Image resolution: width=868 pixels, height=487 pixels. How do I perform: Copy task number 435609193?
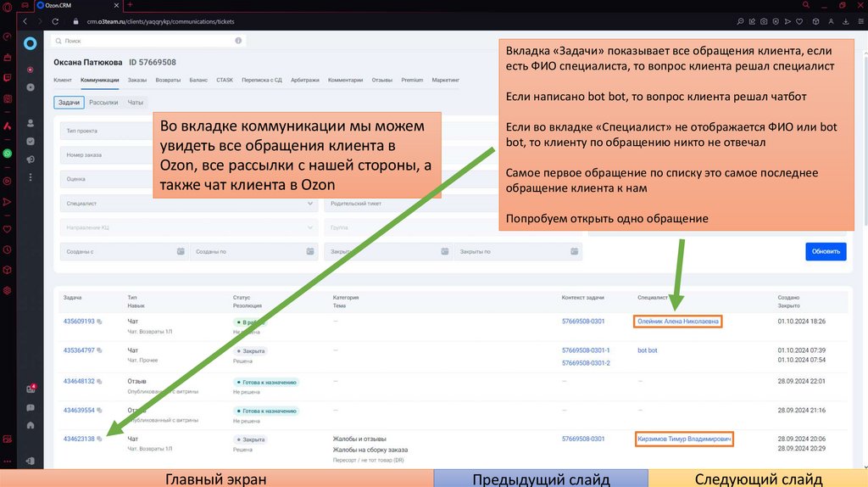[x=100, y=322]
